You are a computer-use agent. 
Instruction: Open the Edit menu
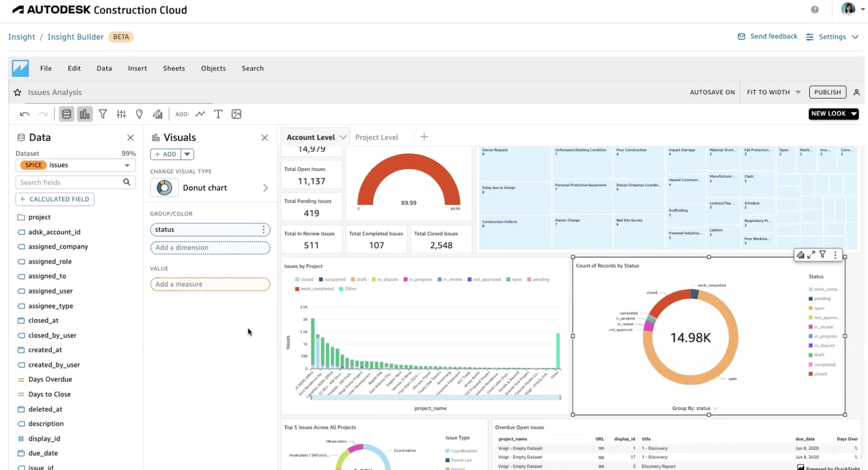(x=74, y=68)
